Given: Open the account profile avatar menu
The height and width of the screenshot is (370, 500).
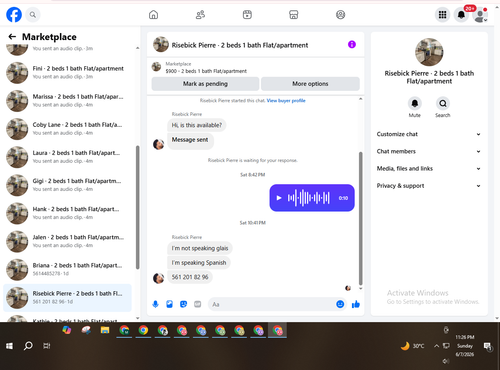Looking at the screenshot, I should [480, 15].
